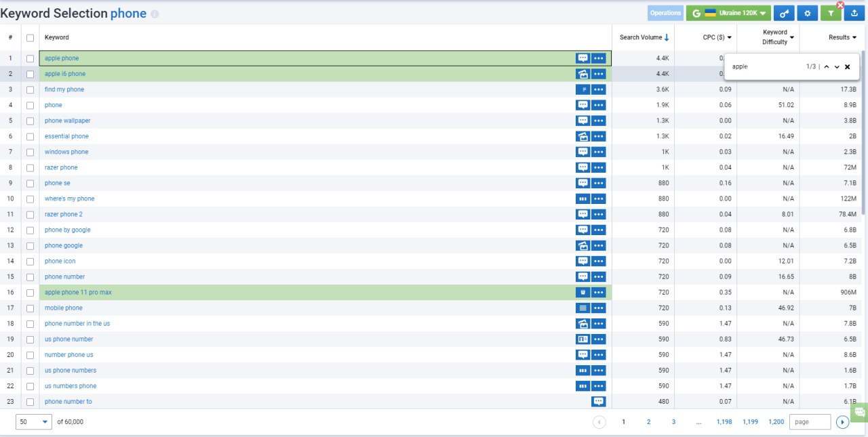
Task: Click SERP feature icon for where's my phone
Action: [583, 199]
